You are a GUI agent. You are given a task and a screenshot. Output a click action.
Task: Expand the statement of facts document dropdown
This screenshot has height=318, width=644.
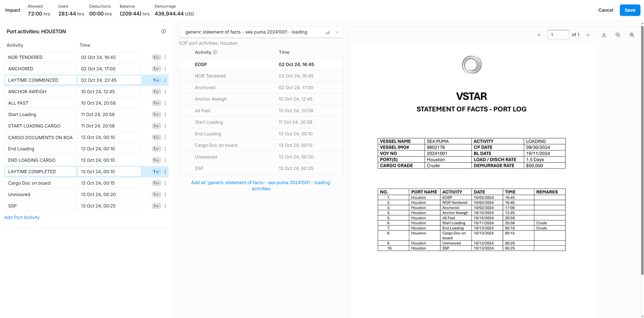pyautogui.click(x=337, y=32)
